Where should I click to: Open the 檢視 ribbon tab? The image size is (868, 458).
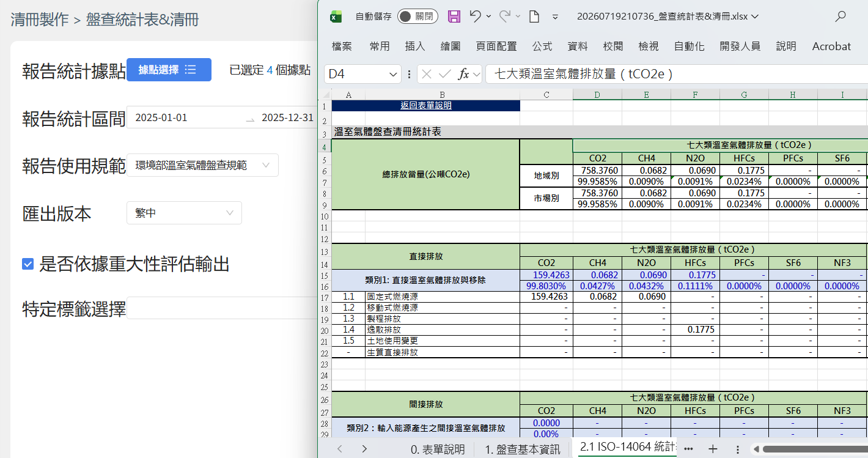click(x=649, y=46)
